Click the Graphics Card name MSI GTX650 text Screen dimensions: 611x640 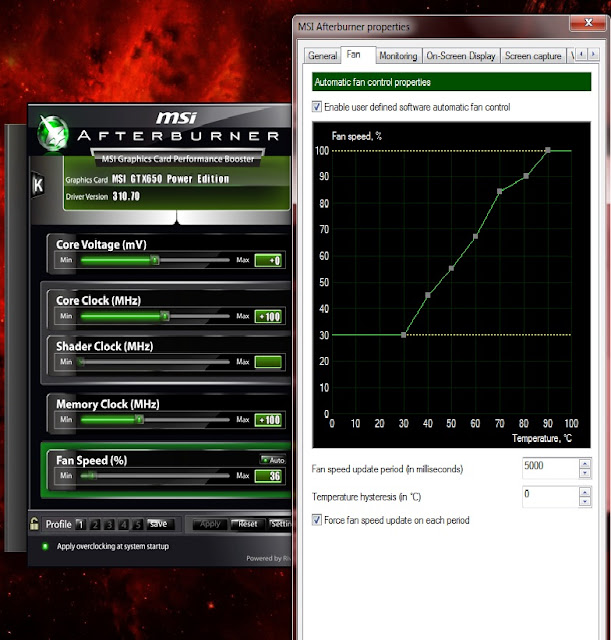click(x=170, y=179)
